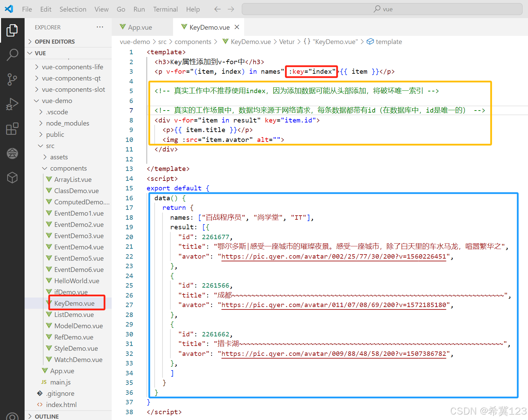Expand the public folder
This screenshot has width=528, height=420.
[x=68, y=134]
